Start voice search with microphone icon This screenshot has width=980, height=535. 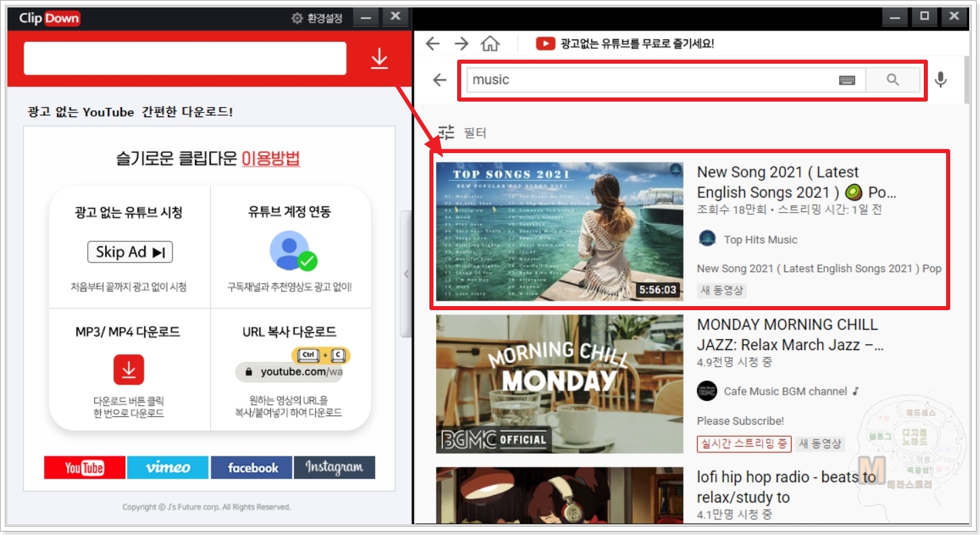[940, 80]
